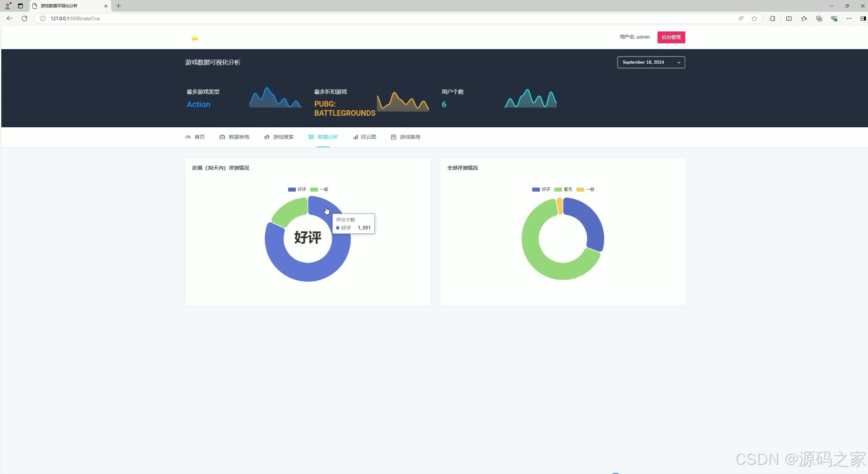Image resolution: width=868 pixels, height=474 pixels.
Task: Click the yellow site logo icon
Action: coord(195,39)
